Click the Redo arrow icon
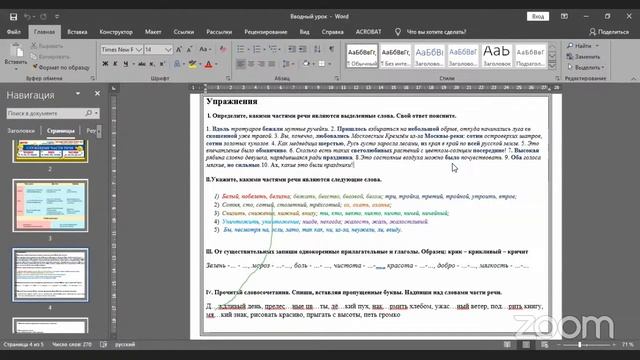This screenshot has width=640, height=360. [43, 17]
